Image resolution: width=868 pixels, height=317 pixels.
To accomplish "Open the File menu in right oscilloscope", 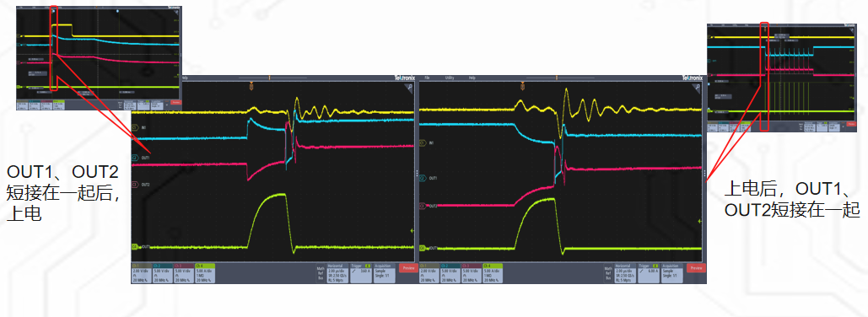I will 427,78.
